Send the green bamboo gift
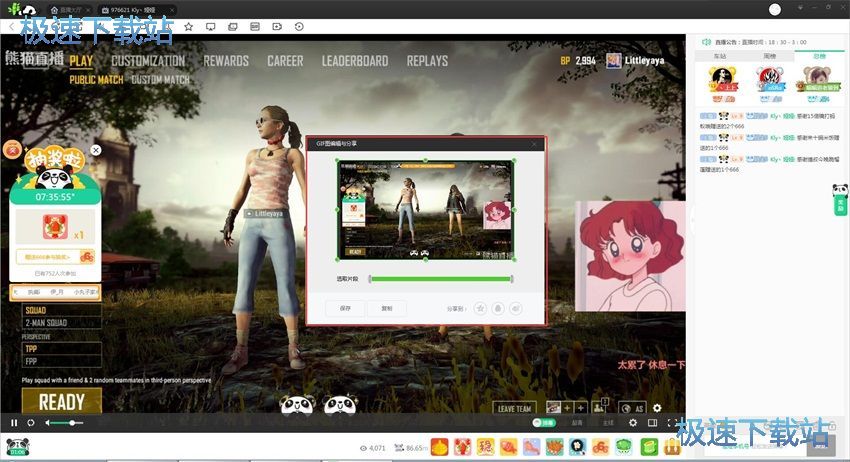Screen dimensions: 850x462 (x=649, y=447)
